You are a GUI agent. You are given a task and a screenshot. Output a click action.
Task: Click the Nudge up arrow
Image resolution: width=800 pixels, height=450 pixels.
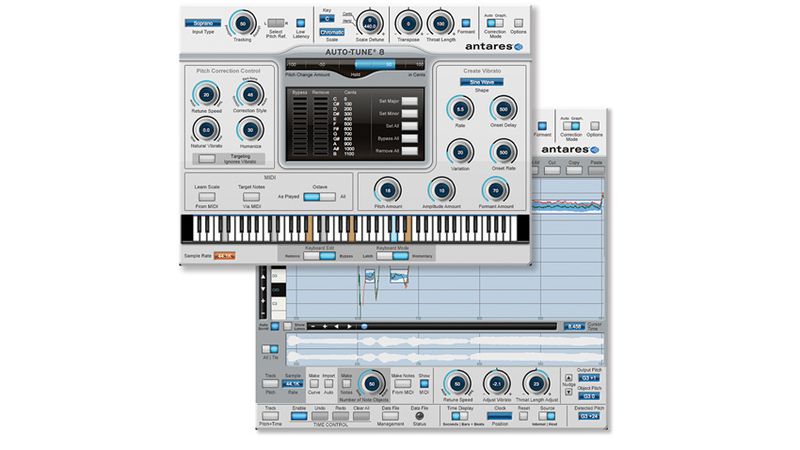pyautogui.click(x=568, y=378)
